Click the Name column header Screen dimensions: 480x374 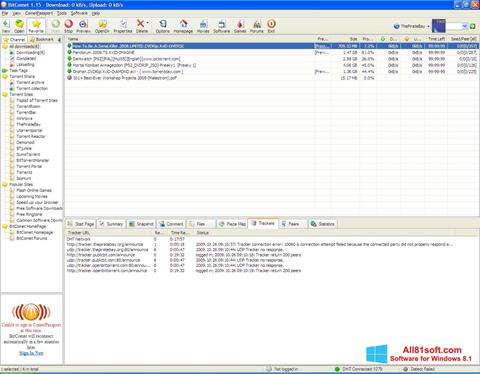pyautogui.click(x=190, y=39)
